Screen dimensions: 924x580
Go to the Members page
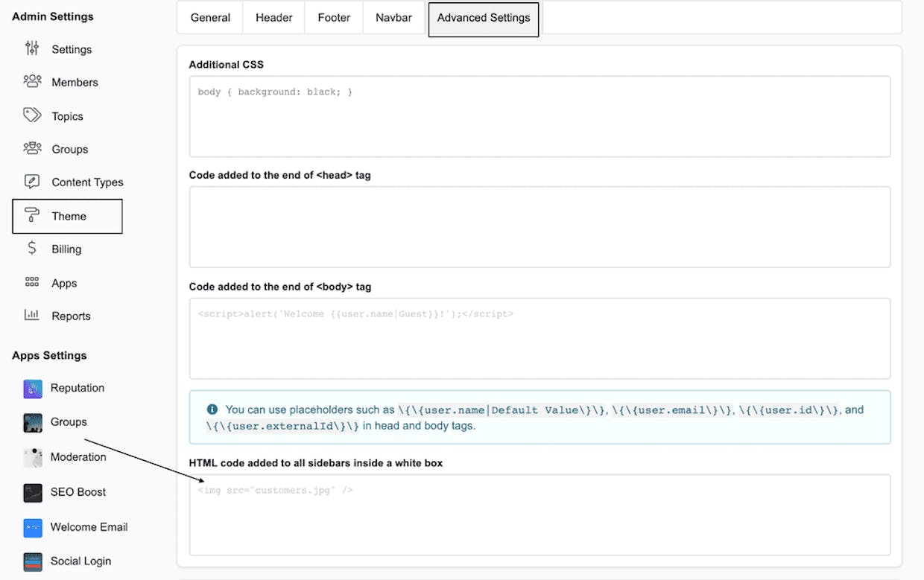(75, 82)
